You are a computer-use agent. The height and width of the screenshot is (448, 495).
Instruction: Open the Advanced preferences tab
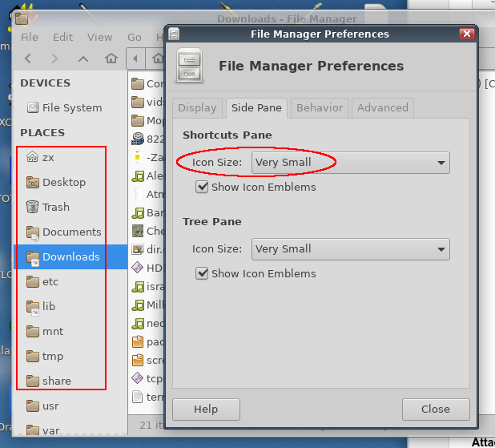(382, 107)
